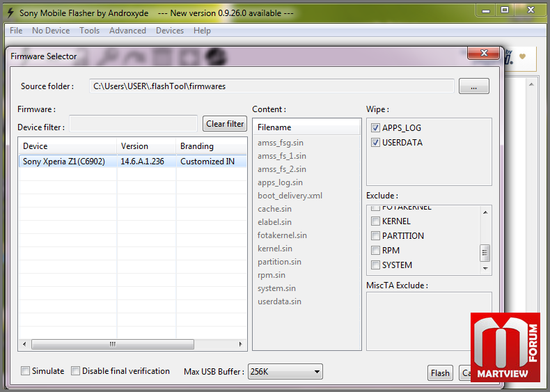Click the Flash button
Screen dimensions: 550x392
point(440,373)
